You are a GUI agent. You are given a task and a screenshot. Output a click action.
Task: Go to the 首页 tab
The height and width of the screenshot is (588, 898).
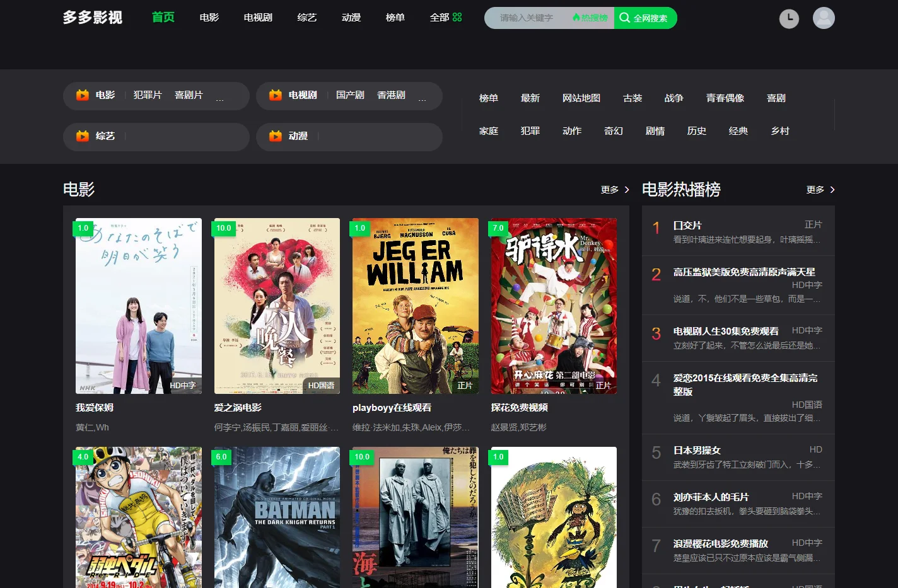(x=163, y=17)
